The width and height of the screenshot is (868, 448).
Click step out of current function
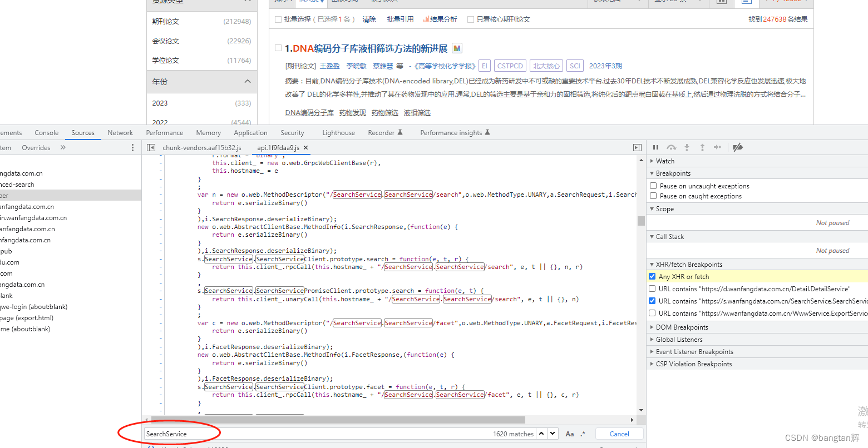click(x=702, y=147)
